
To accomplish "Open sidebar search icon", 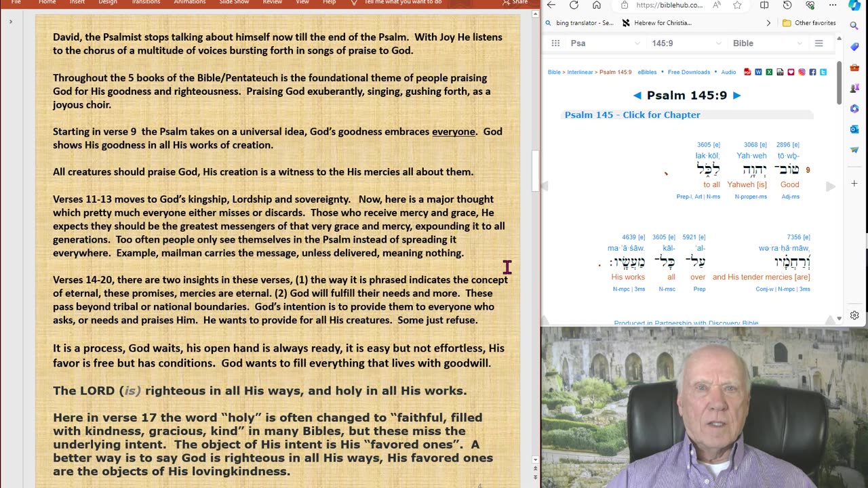I will click(x=854, y=26).
